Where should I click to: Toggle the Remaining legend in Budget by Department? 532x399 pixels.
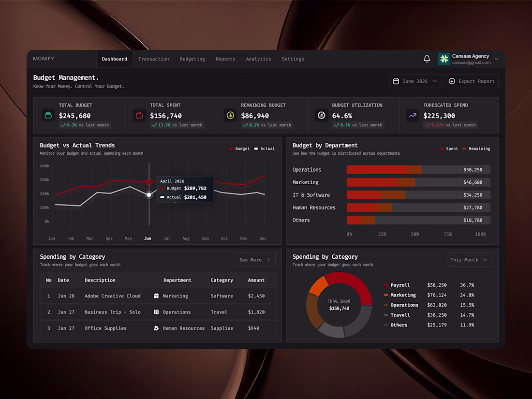tap(476, 148)
